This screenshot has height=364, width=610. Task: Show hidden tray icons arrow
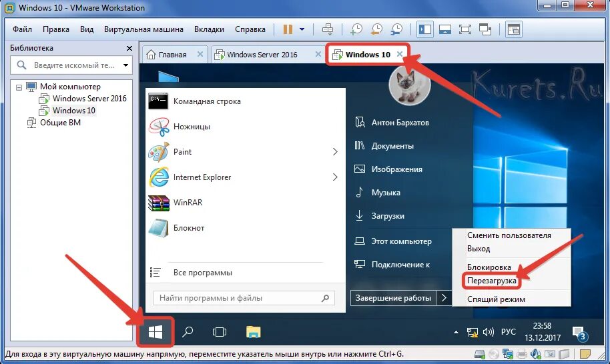pyautogui.click(x=456, y=332)
